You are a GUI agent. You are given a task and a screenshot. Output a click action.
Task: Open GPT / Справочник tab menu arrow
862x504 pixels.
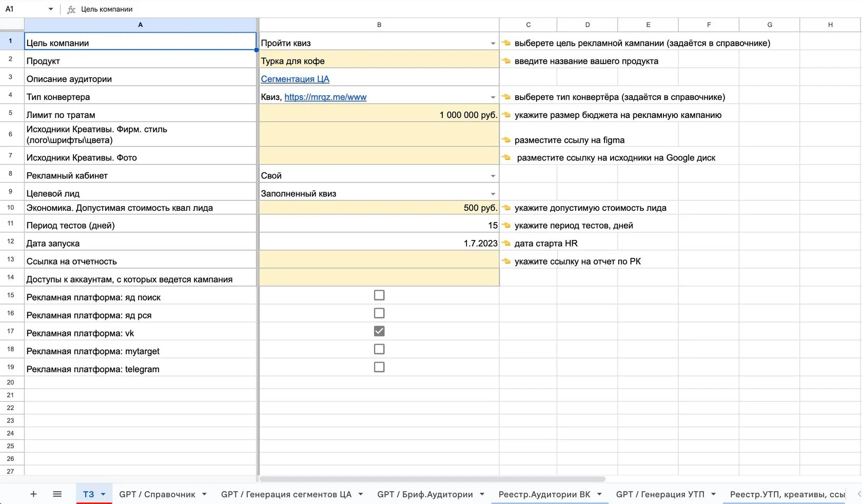click(x=204, y=494)
